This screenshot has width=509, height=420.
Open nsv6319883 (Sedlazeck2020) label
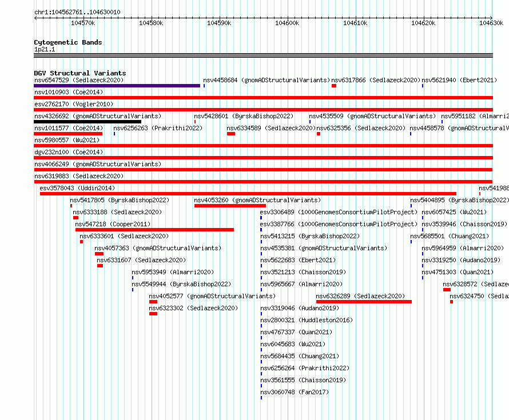pyautogui.click(x=79, y=176)
